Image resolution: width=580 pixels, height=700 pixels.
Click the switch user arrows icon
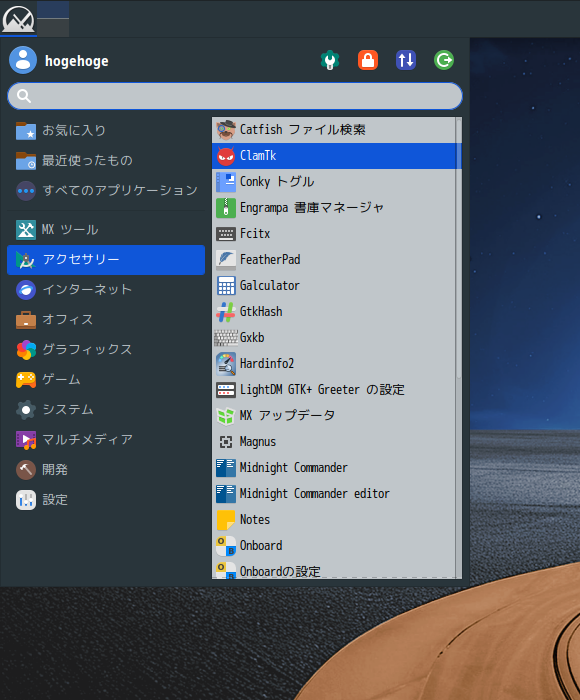(406, 60)
